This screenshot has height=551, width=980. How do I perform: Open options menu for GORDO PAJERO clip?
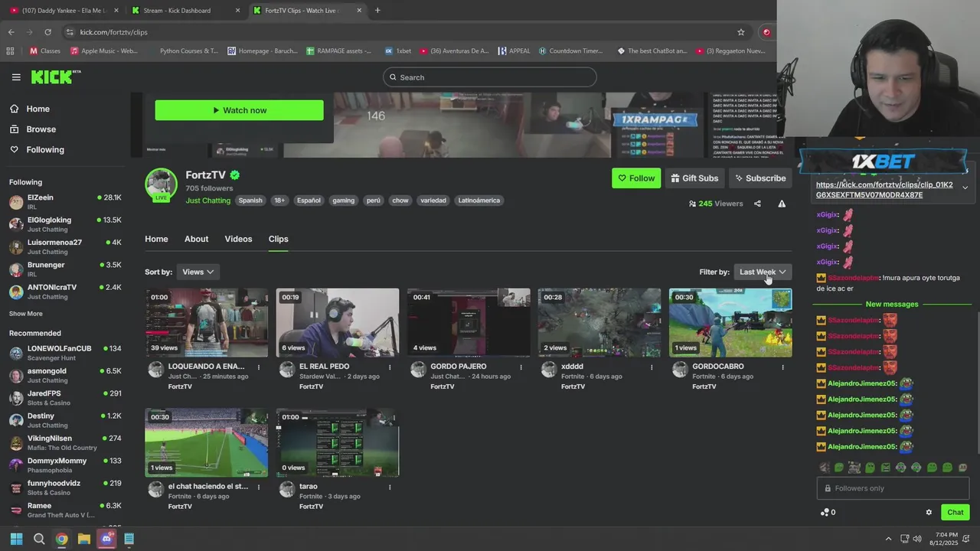click(x=521, y=367)
